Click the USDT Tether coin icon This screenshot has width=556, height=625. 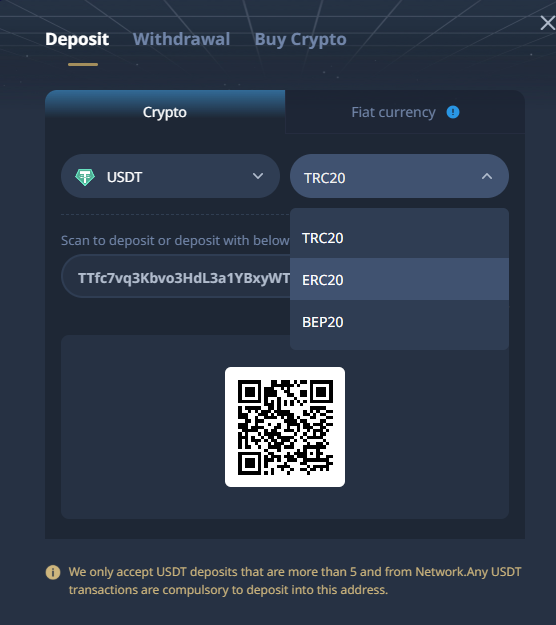(85, 177)
